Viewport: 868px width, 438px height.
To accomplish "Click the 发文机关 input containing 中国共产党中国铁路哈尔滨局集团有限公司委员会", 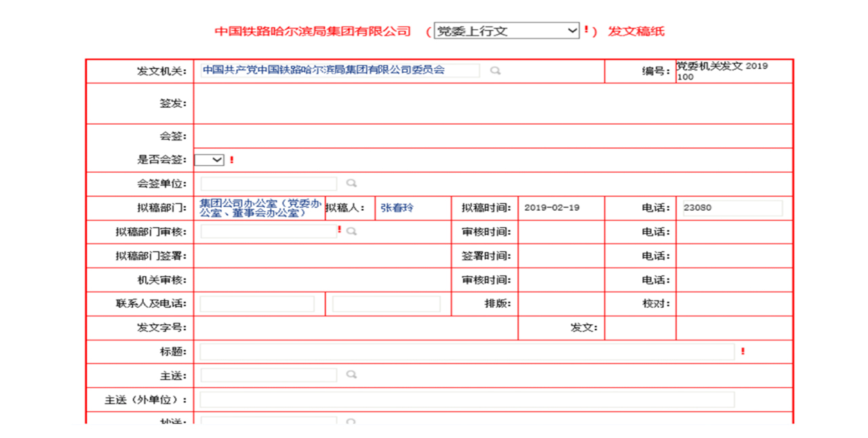I will pos(340,70).
